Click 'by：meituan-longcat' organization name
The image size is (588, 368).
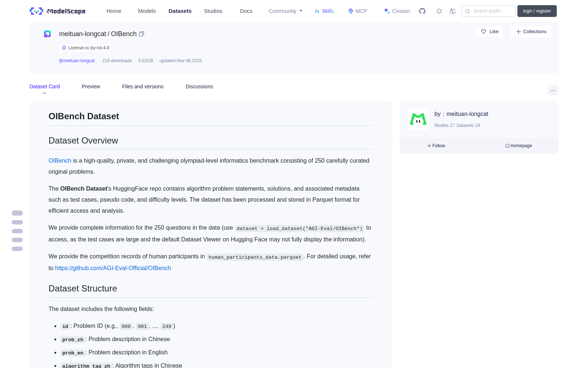461,114
